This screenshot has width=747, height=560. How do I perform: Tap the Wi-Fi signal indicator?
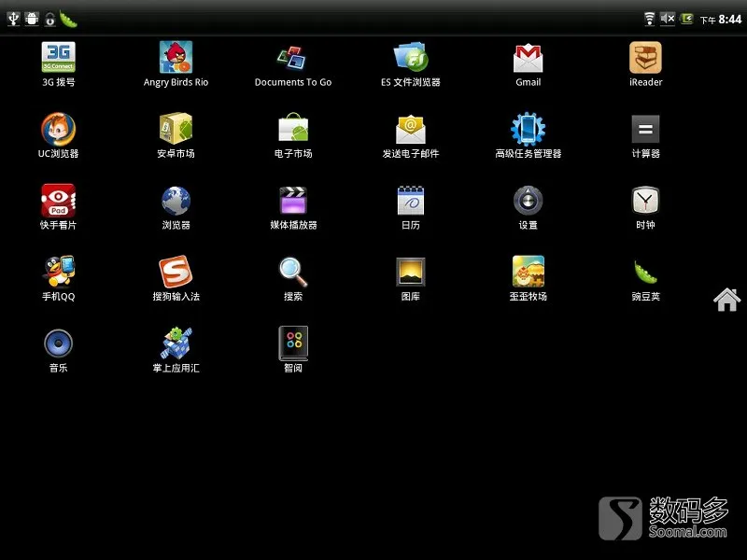(649, 19)
